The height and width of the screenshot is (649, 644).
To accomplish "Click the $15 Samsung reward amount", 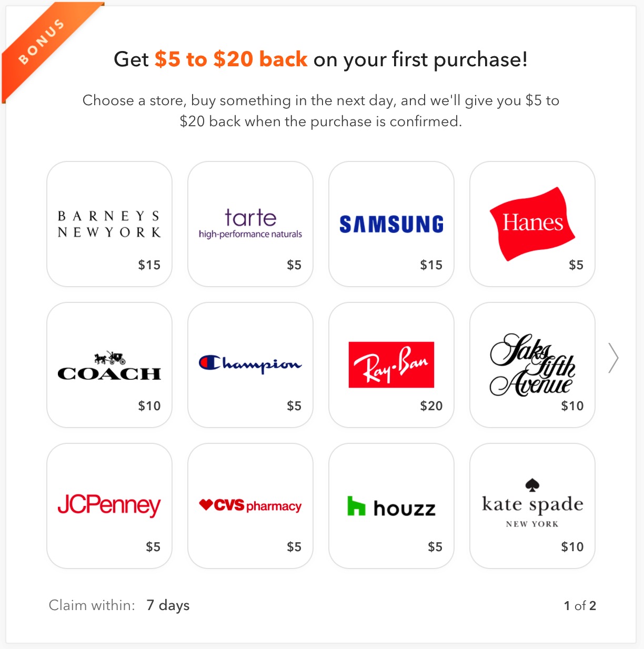I will [x=431, y=265].
